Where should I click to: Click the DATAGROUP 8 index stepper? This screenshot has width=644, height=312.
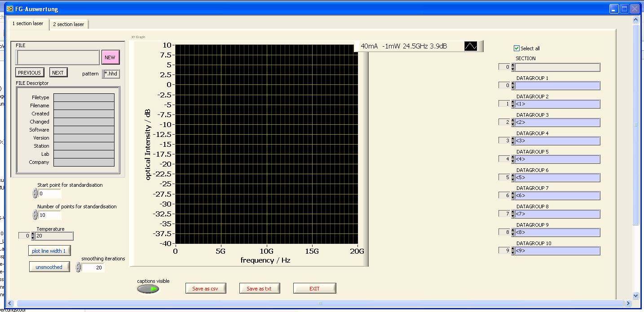(513, 214)
